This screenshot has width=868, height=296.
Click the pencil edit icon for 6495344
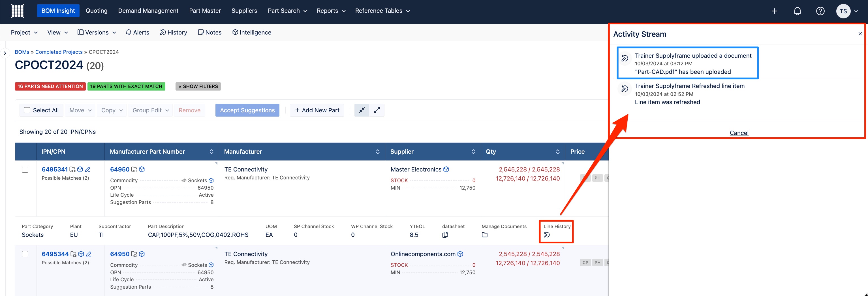click(89, 254)
